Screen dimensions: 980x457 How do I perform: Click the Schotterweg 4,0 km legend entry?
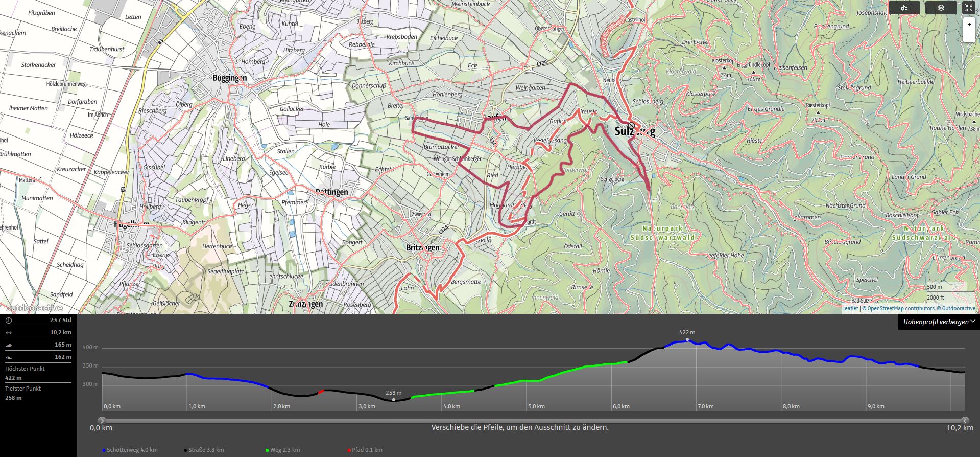(x=132, y=450)
